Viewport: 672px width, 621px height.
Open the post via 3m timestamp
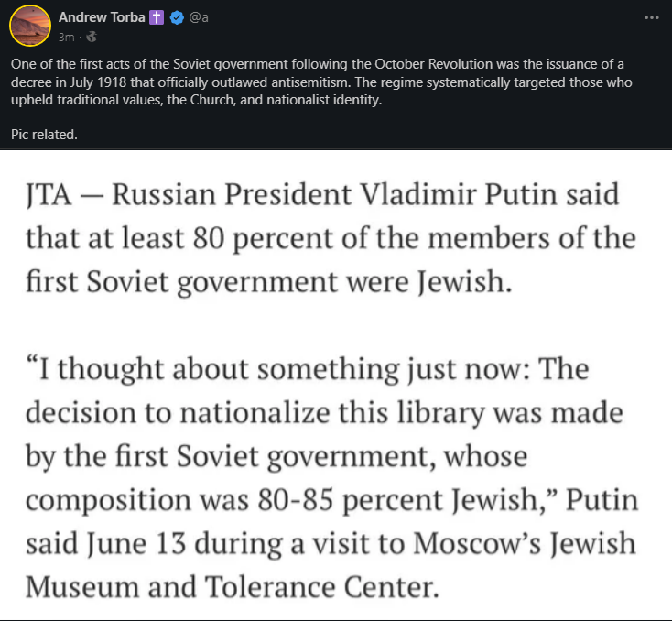point(65,38)
